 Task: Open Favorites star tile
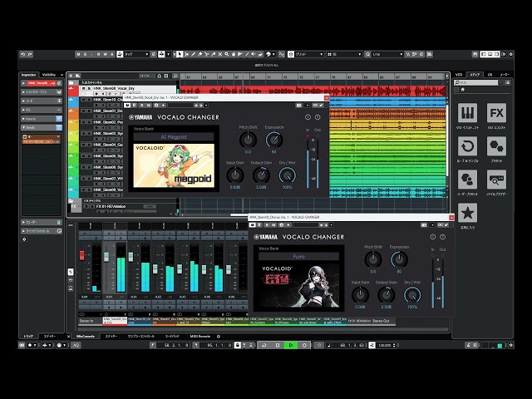coord(467,213)
